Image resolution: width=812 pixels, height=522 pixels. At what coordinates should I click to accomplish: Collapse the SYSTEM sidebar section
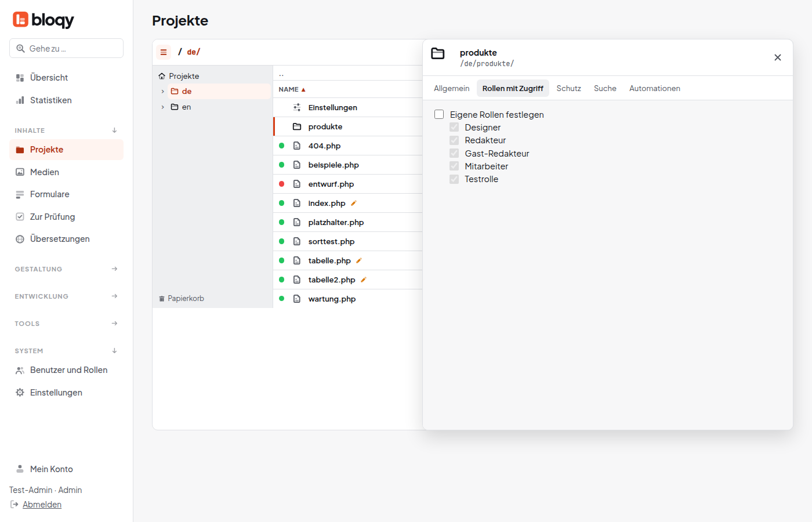tap(114, 351)
